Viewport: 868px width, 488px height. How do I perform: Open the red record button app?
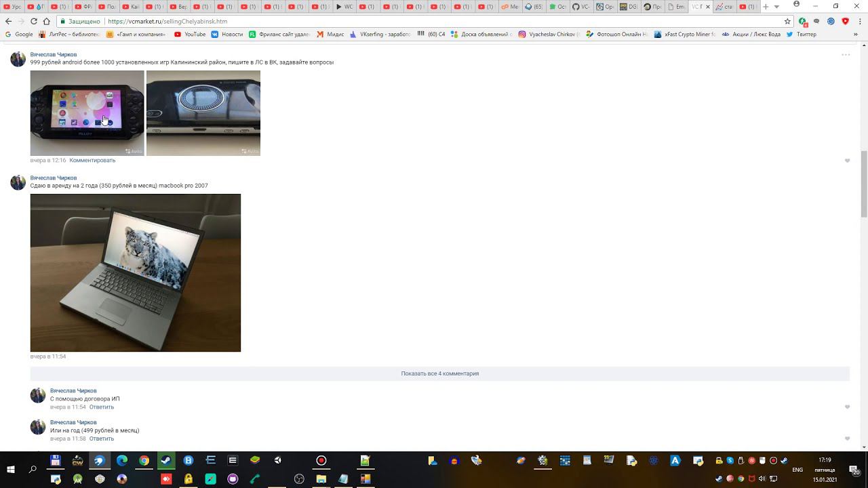[x=321, y=461]
